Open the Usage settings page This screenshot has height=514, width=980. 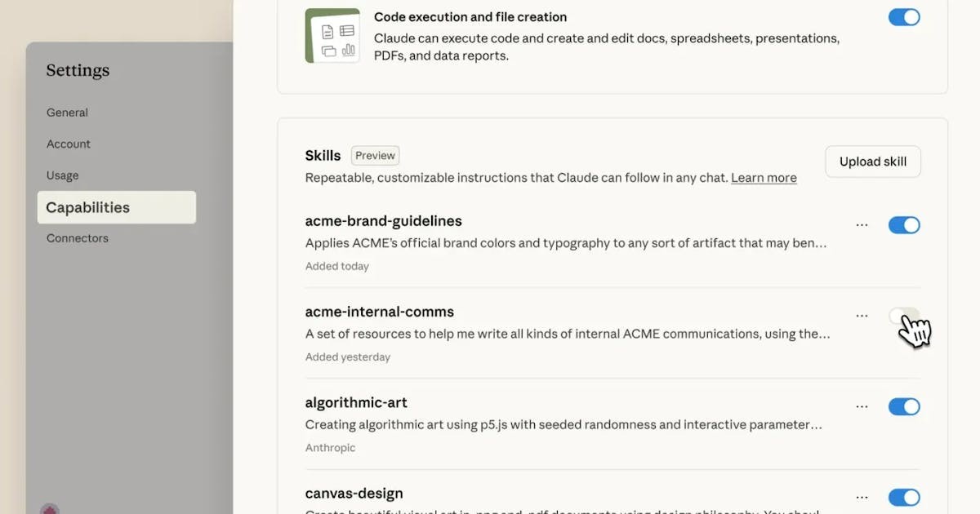pos(63,175)
